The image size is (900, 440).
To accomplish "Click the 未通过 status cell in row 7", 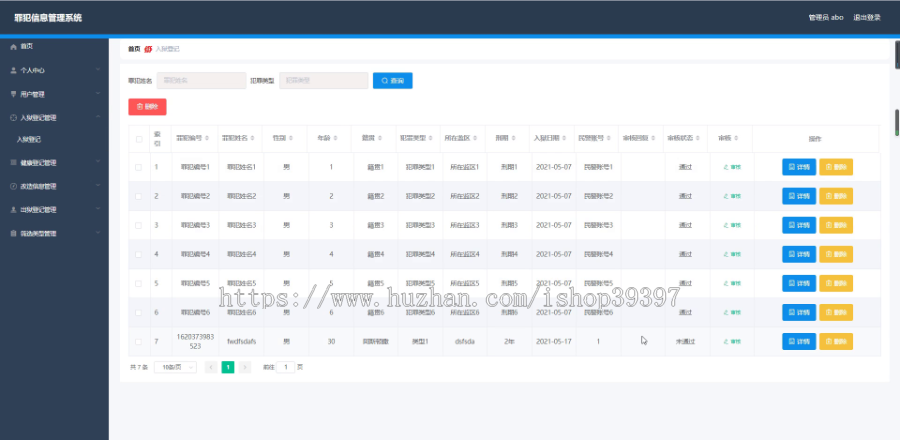I will pos(685,341).
